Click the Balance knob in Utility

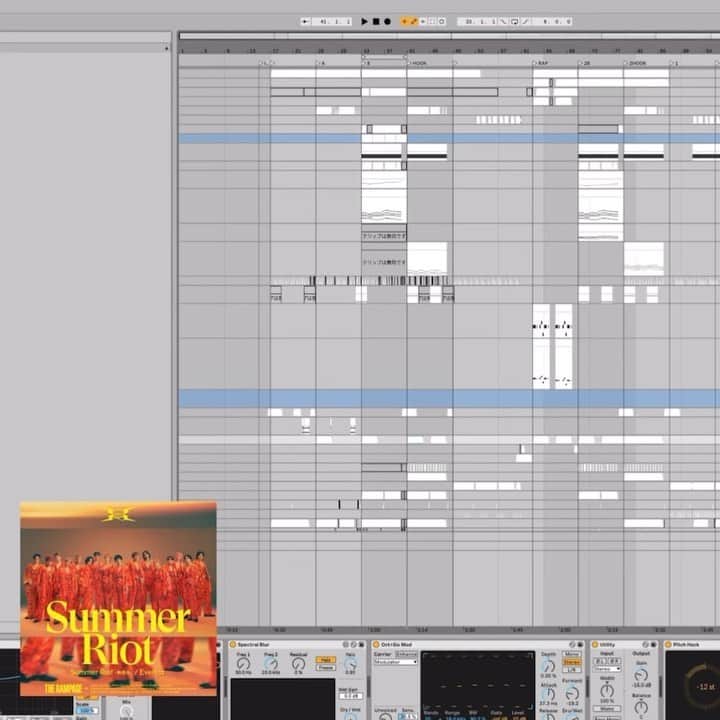click(641, 707)
